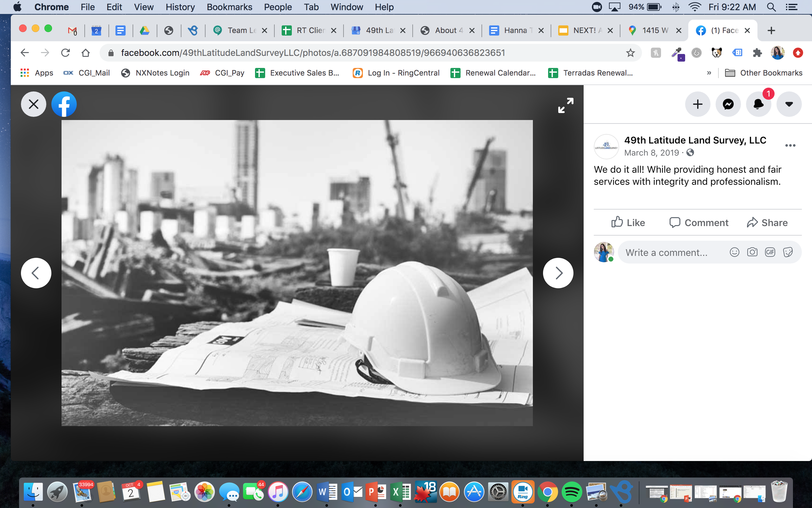Expand Facebook account dropdown arrow
Viewport: 812px width, 508px height.
789,104
